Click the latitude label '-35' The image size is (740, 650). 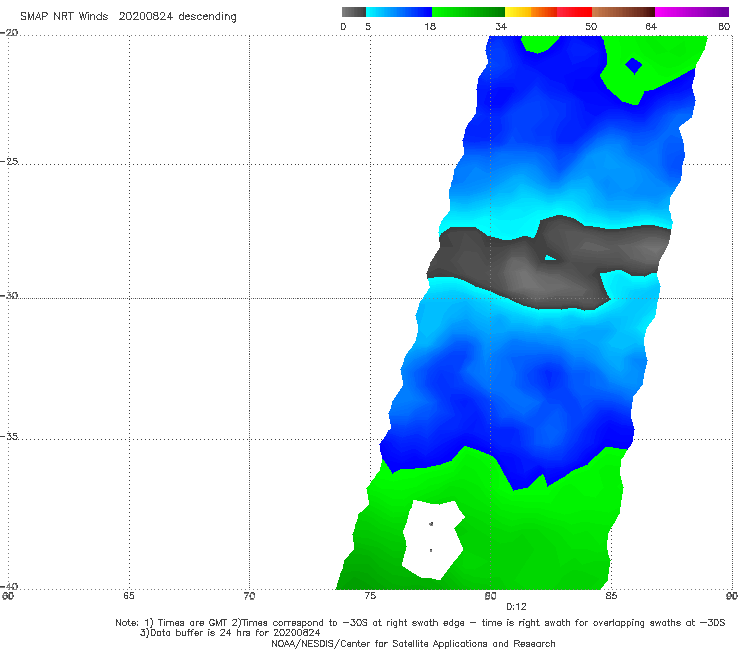coord(9,436)
